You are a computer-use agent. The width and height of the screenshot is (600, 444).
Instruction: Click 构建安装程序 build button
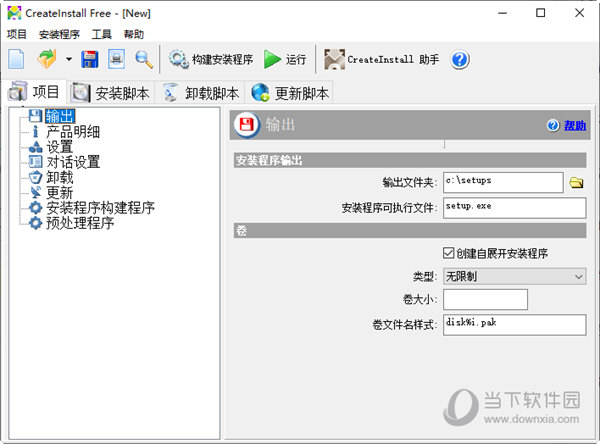pyautogui.click(x=211, y=59)
